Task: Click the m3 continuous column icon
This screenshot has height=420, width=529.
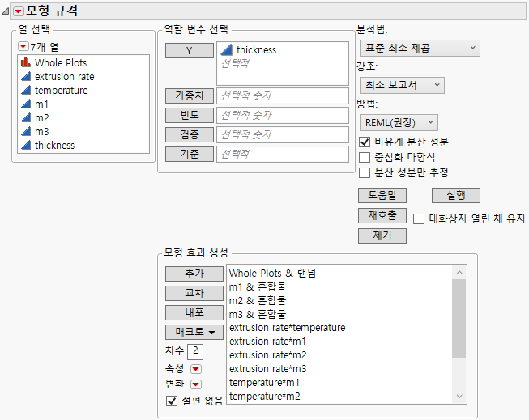Action: click(26, 131)
